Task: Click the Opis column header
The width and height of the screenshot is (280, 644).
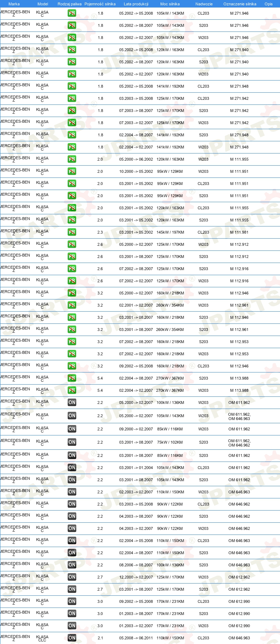Action: point(269,4)
